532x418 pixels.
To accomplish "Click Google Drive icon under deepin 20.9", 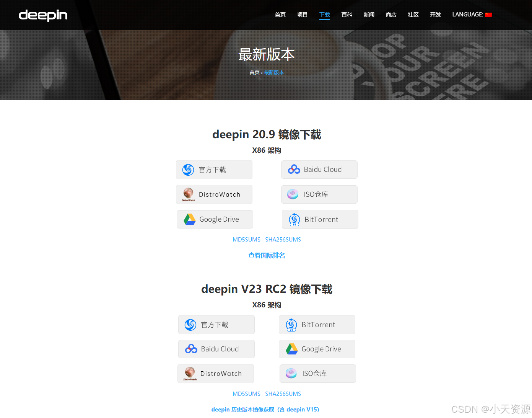I will (189, 219).
